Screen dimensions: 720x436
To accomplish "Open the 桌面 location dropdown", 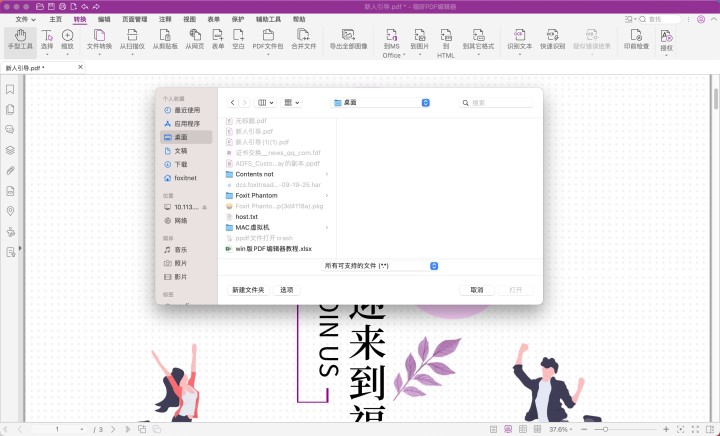I will click(x=381, y=102).
